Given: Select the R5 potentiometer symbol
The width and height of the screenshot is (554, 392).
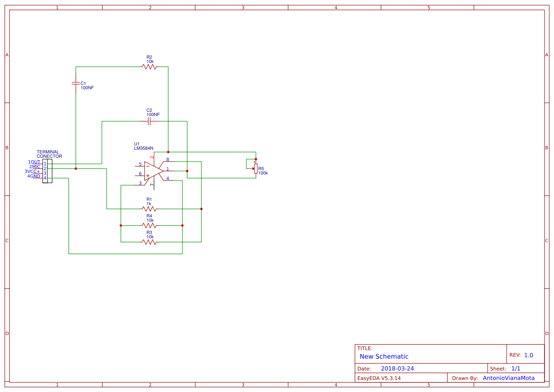Looking at the screenshot, I should (255, 169).
